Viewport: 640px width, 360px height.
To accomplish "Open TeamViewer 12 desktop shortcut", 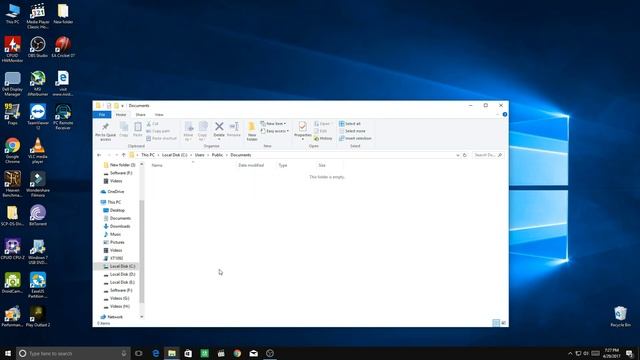I will tap(38, 117).
